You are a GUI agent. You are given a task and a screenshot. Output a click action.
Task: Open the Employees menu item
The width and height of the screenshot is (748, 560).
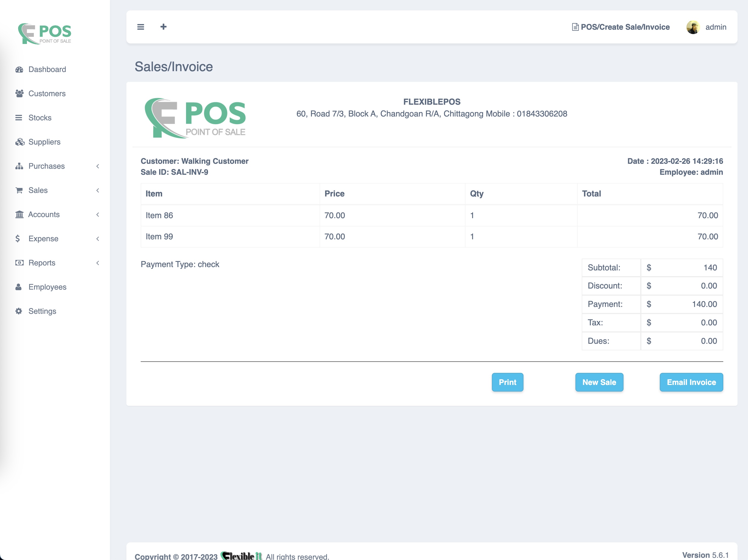click(47, 287)
